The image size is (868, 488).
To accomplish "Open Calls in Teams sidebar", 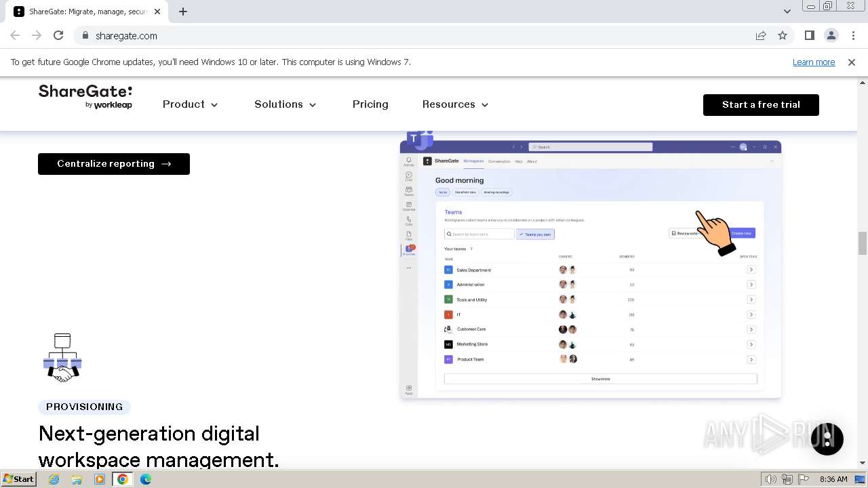I will [409, 221].
